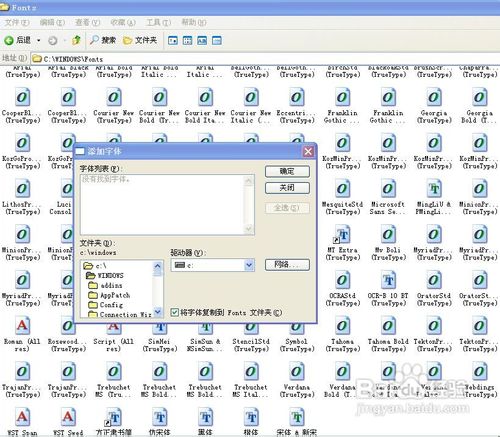500x437 pixels.
Task: Open the 搜索 Search toolbar button
Action: point(103,41)
